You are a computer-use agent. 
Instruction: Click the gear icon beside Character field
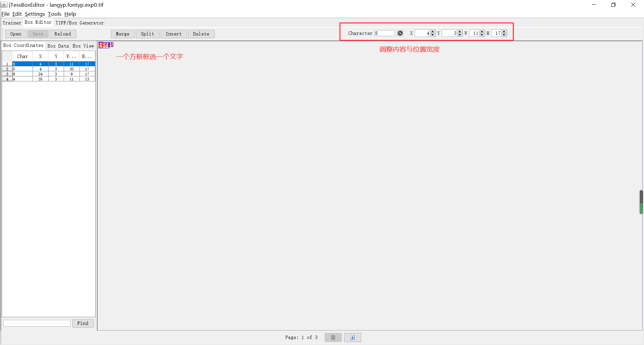(x=400, y=33)
